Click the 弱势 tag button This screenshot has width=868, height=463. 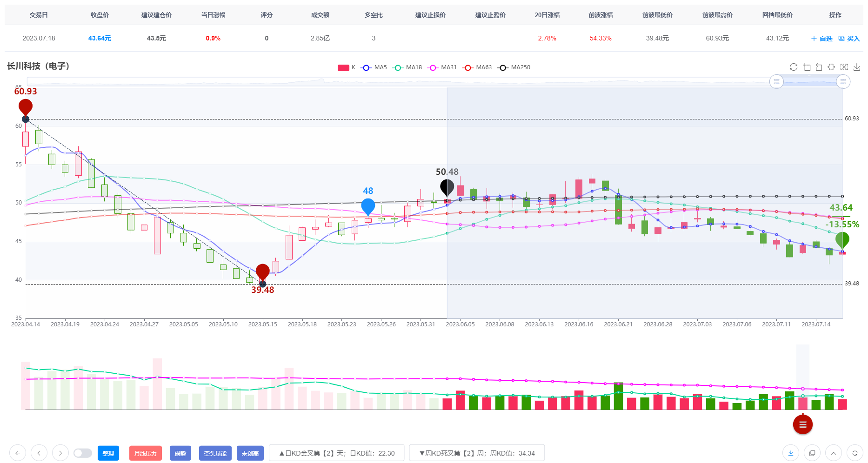180,453
